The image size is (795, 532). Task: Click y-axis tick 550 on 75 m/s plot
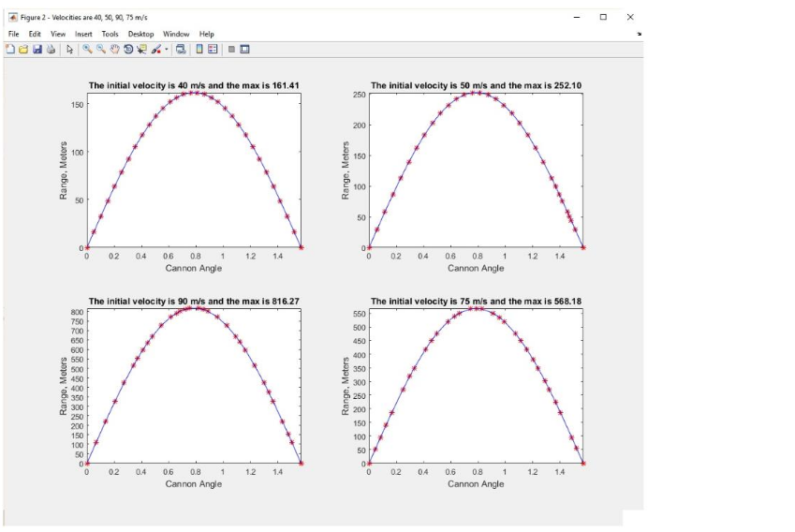(360, 314)
